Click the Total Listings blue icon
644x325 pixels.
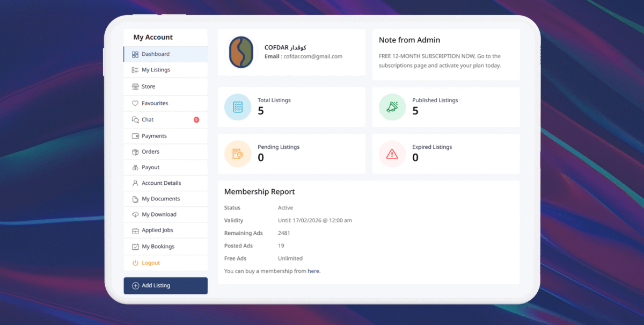point(238,107)
